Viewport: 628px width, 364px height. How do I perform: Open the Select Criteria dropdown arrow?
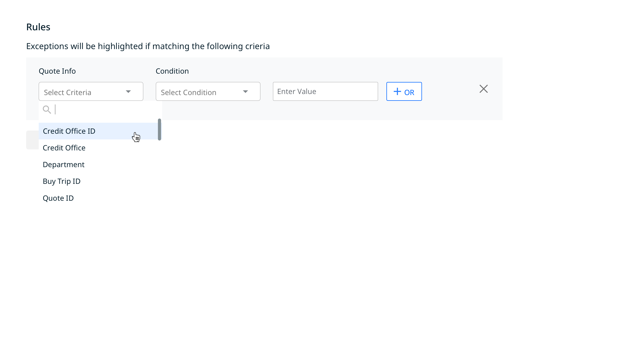click(128, 92)
